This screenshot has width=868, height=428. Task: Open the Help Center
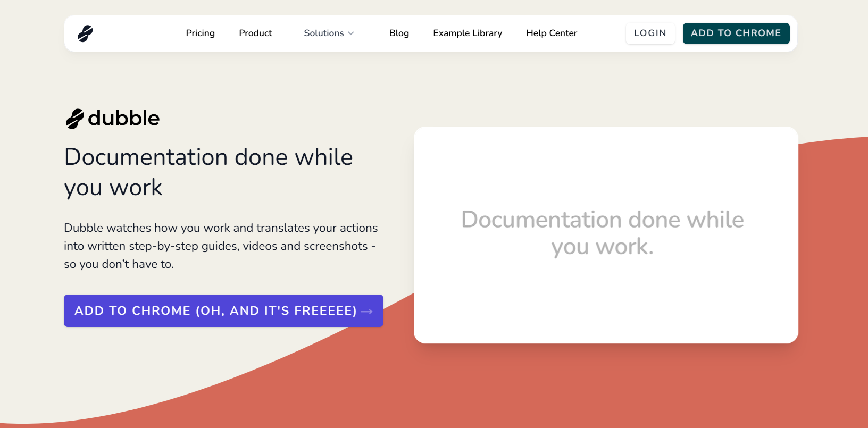pos(552,33)
